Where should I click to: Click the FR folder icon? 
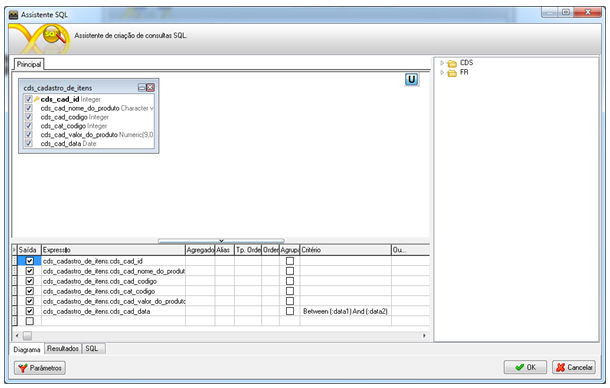coord(452,73)
